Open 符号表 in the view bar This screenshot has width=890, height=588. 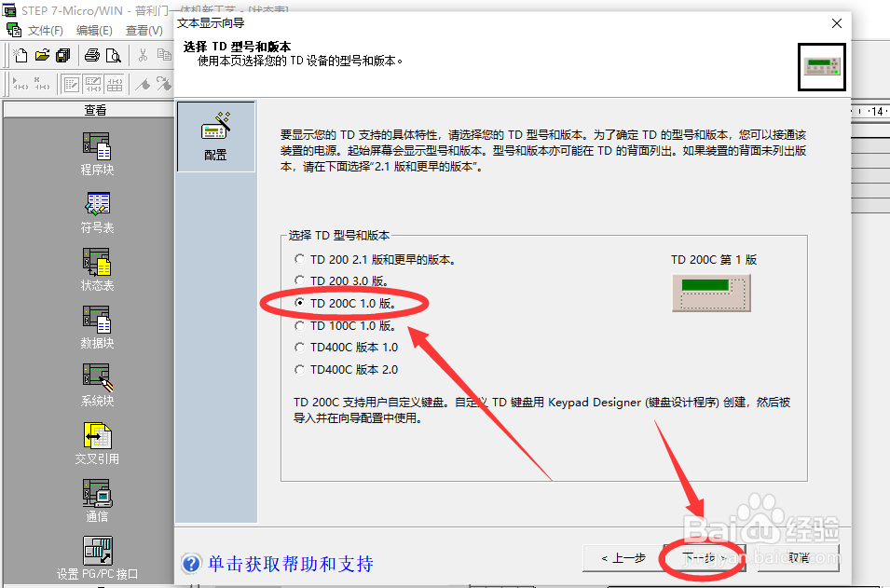click(97, 212)
